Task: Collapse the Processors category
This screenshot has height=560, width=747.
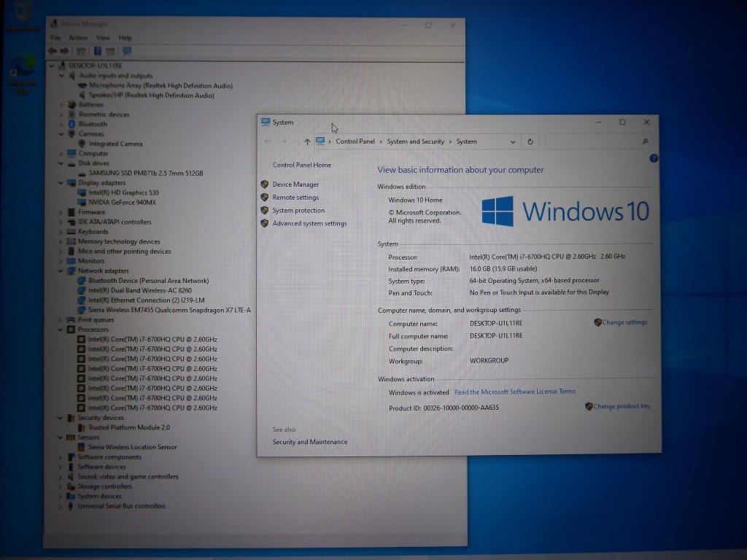Action: (x=61, y=330)
